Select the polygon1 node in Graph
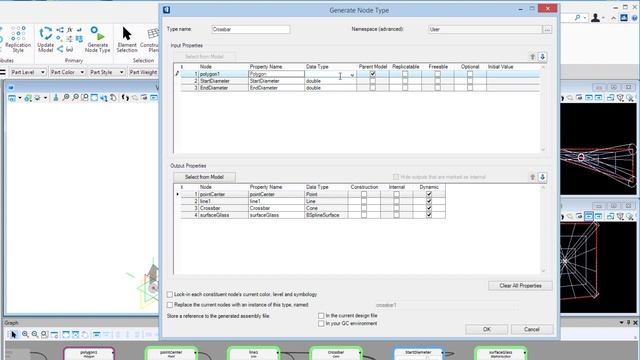Image resolution: width=640 pixels, height=360 pixels. (89, 353)
